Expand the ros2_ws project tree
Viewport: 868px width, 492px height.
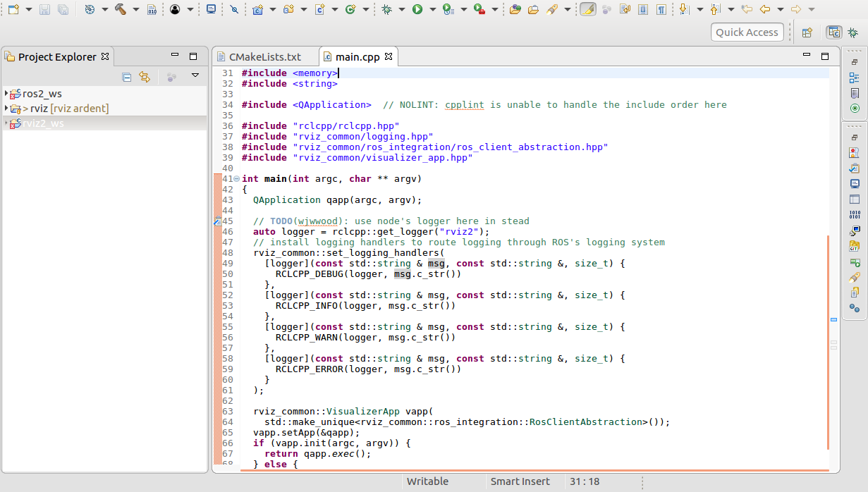6,94
